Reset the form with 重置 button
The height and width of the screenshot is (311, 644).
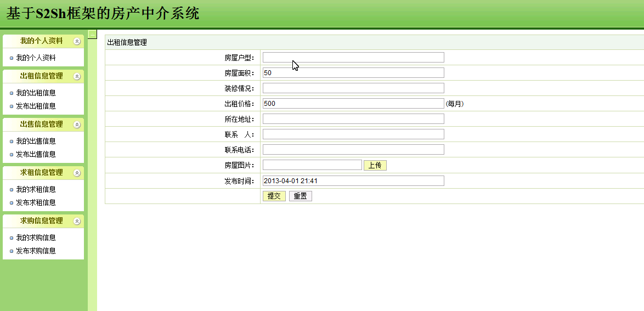301,196
